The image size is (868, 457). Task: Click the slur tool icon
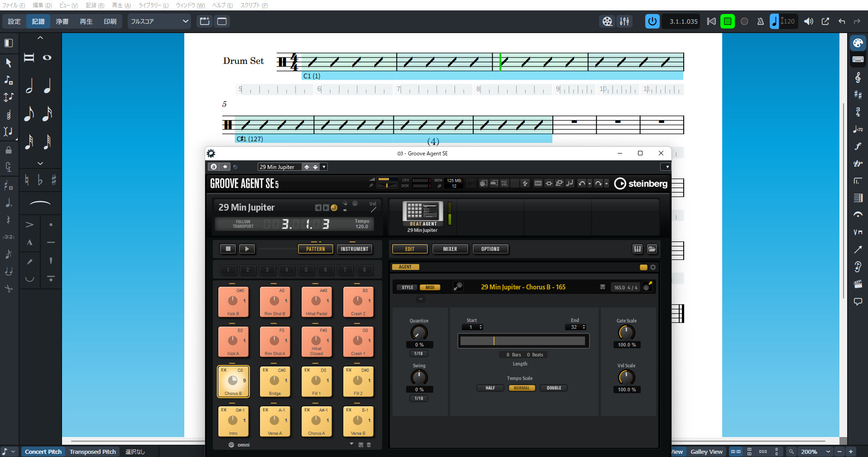pos(40,203)
